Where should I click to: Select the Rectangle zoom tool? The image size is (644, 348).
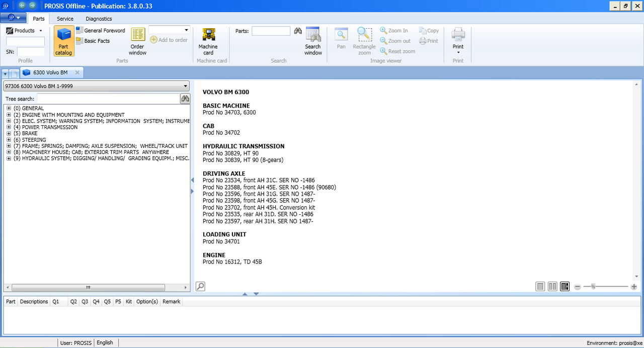tap(364, 41)
